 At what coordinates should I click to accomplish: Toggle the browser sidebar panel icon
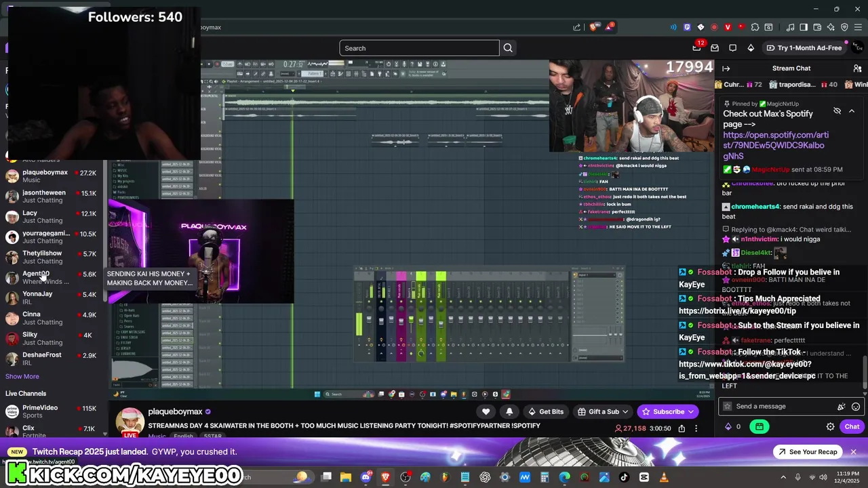(x=804, y=27)
